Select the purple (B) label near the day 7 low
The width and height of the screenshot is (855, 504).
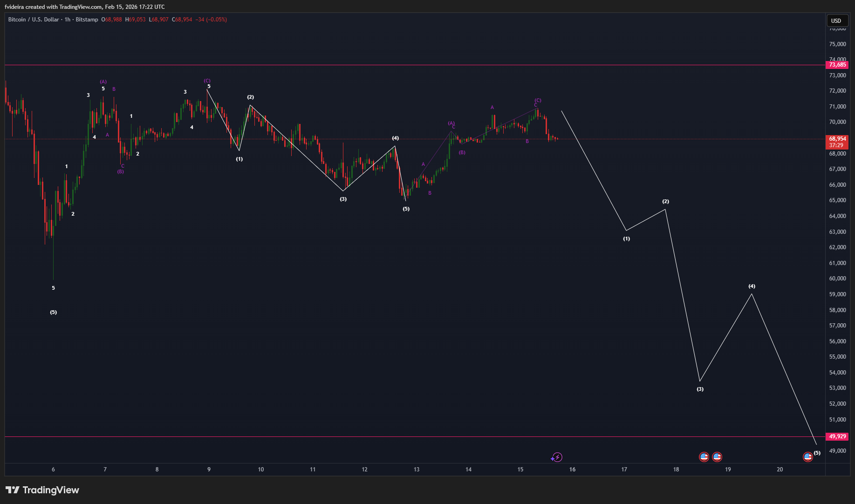click(x=121, y=171)
